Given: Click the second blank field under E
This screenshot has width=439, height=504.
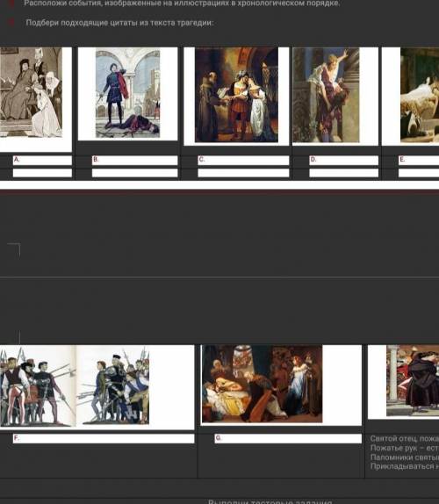Looking at the screenshot, I should pyautogui.click(x=419, y=173).
